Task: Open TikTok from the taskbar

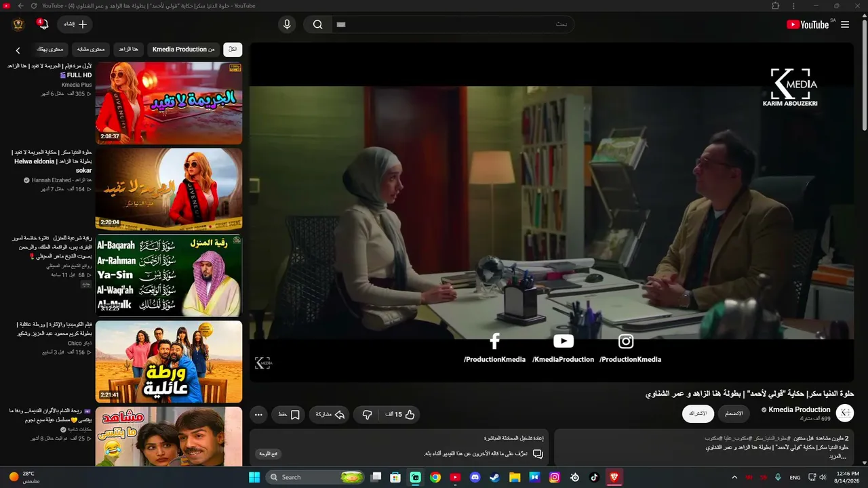Action: tap(594, 477)
